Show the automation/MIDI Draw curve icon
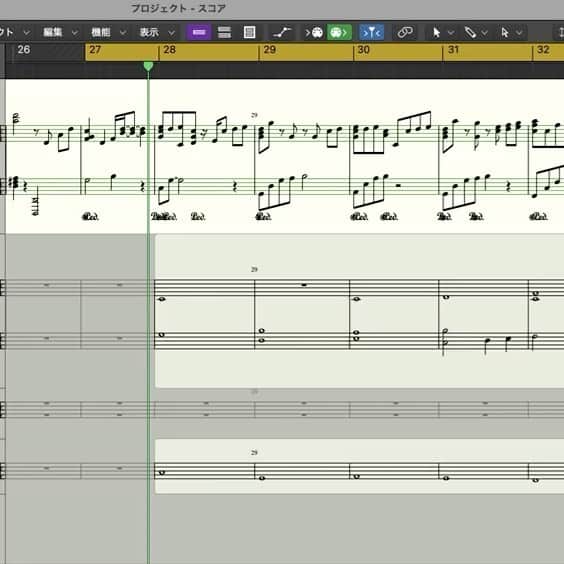The width and height of the screenshot is (564, 564). pos(282,32)
